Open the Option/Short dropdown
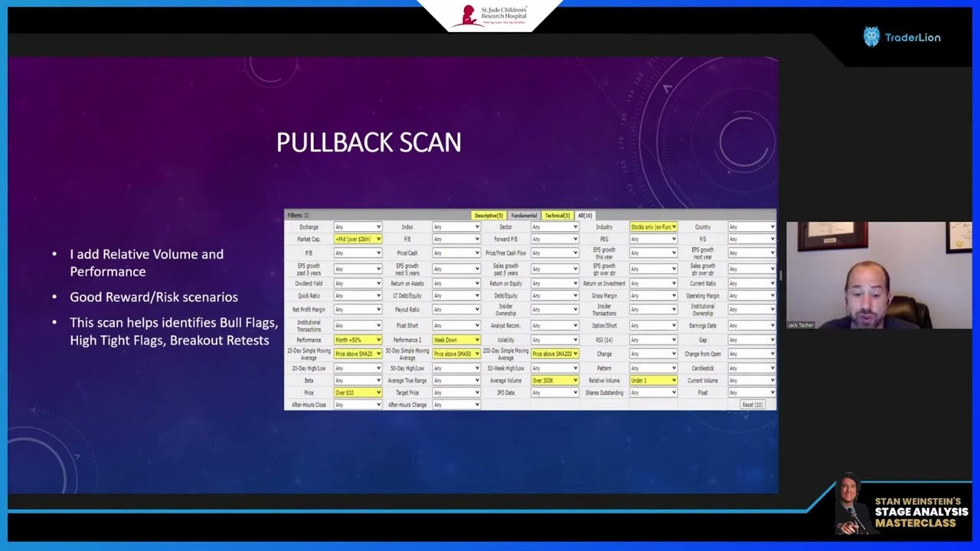The image size is (980, 551). [654, 326]
